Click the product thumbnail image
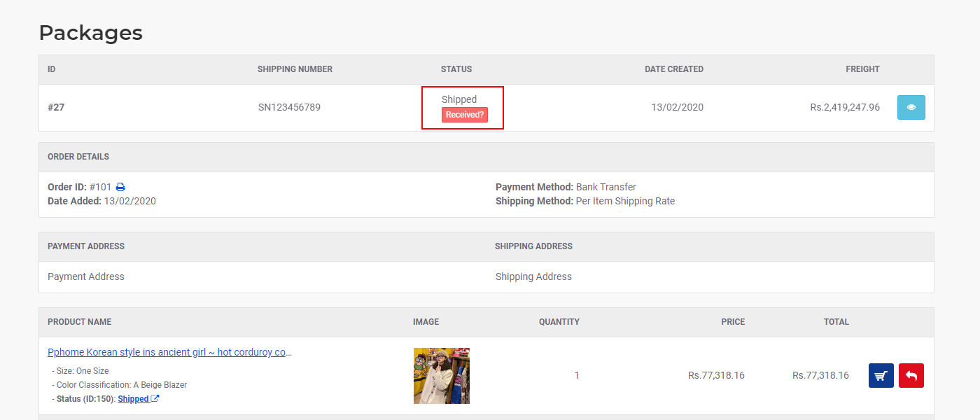 441,376
